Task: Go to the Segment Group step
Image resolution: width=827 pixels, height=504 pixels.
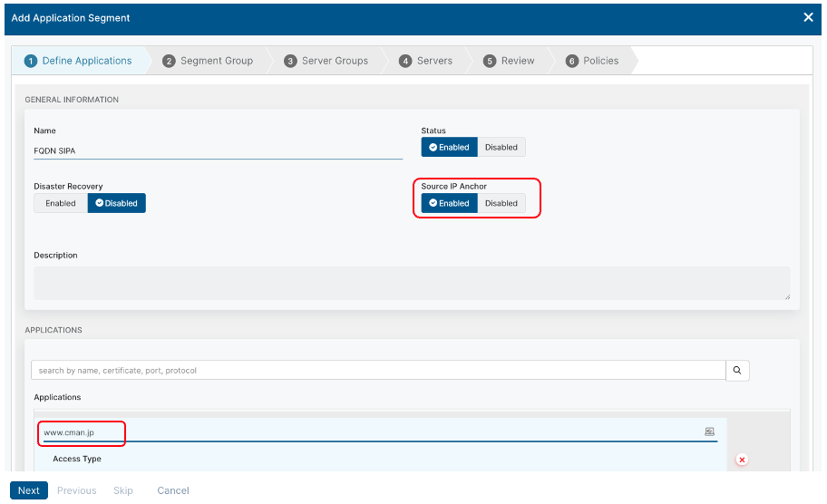Action: click(208, 61)
